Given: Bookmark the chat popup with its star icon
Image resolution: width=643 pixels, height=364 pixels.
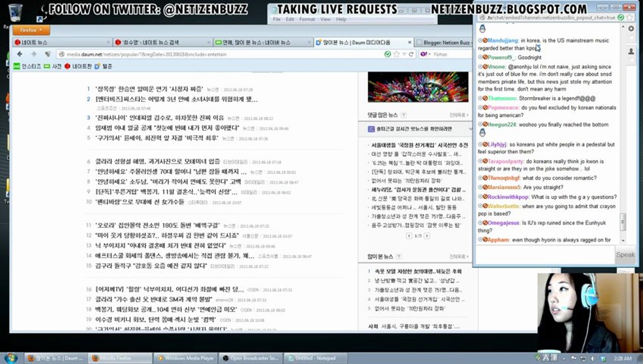Looking at the screenshot, I should click(x=630, y=17).
